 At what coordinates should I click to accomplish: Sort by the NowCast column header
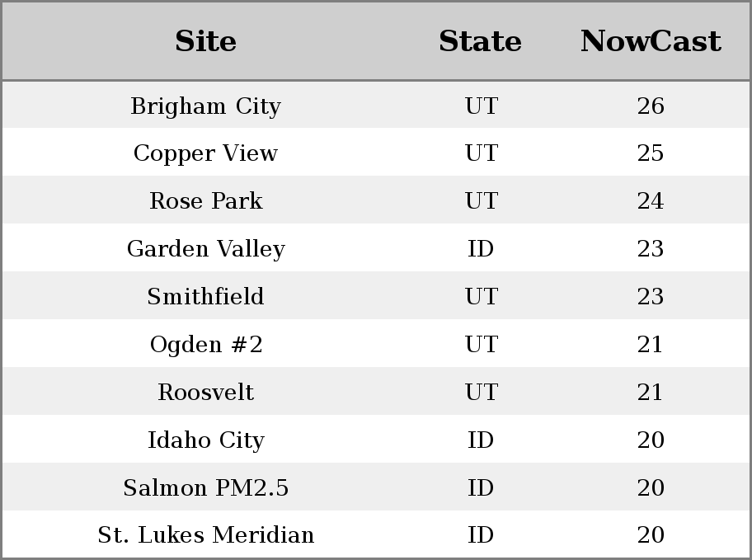(651, 40)
